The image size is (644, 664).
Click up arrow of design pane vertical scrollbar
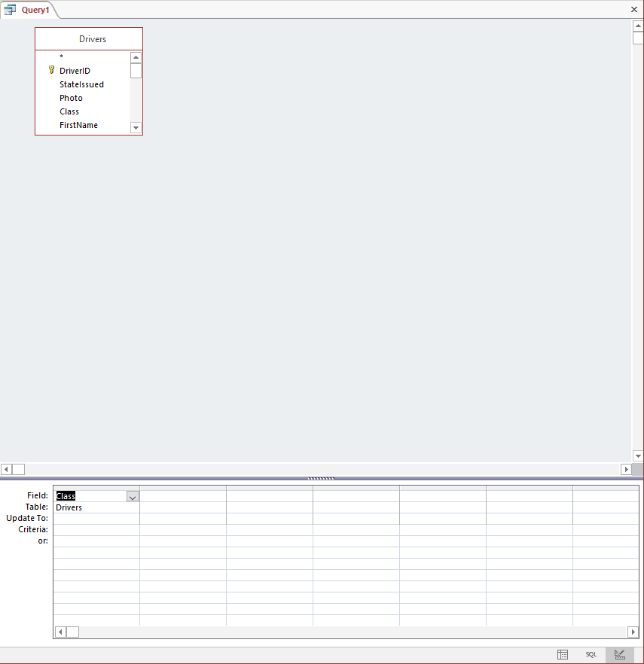638,26
